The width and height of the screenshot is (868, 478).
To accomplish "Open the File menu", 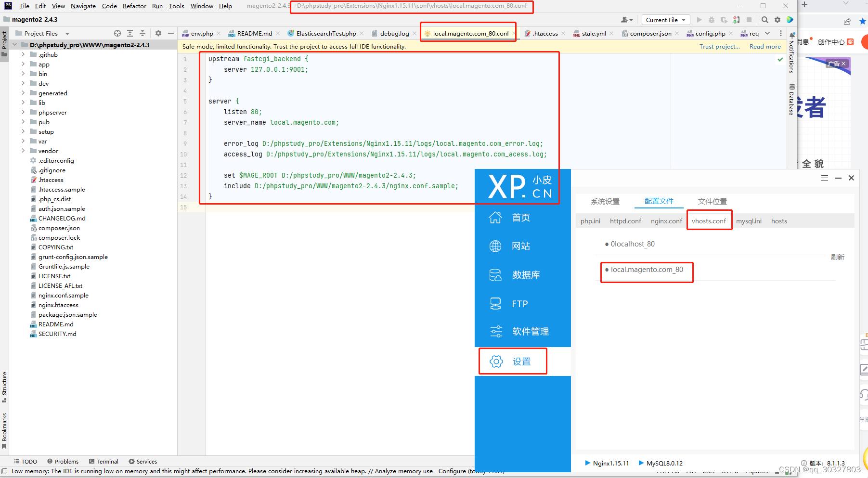I will point(25,6).
